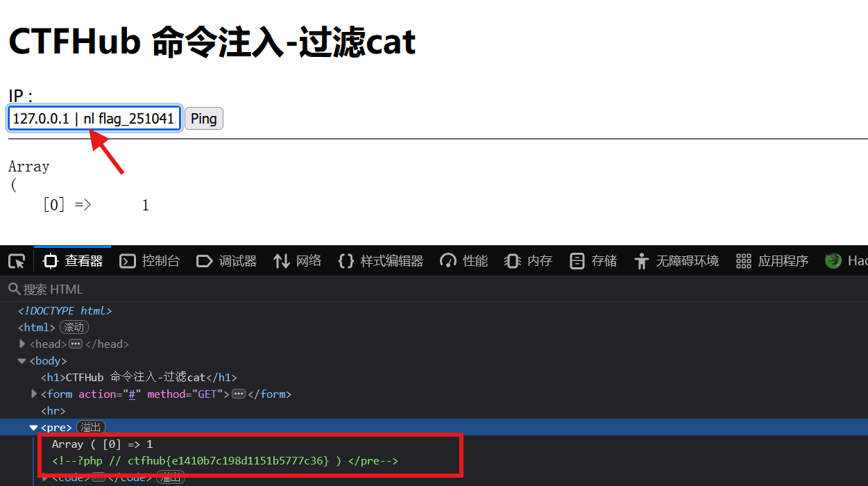Screen dimensions: 868x486
Task: Open the HackBar tab
Action: [846, 261]
